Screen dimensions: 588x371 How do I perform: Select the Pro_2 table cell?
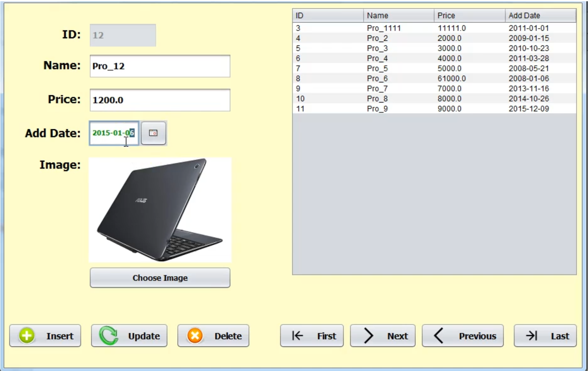(x=399, y=38)
